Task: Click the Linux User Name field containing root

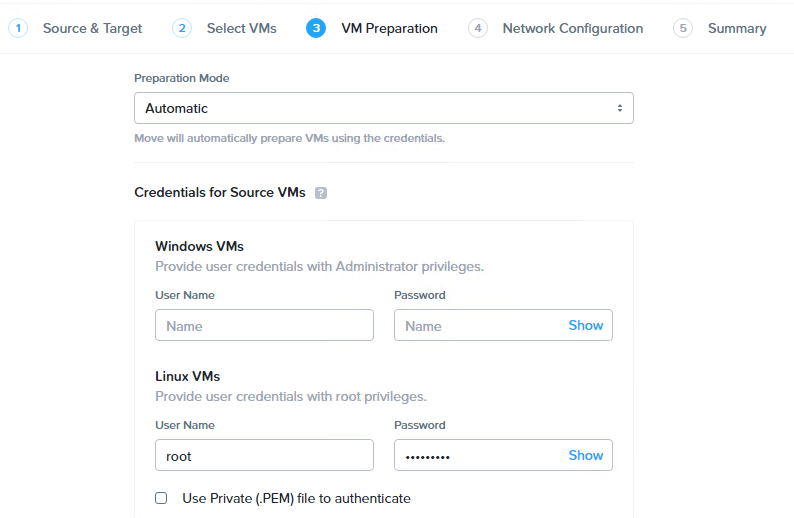Action: tap(264, 455)
